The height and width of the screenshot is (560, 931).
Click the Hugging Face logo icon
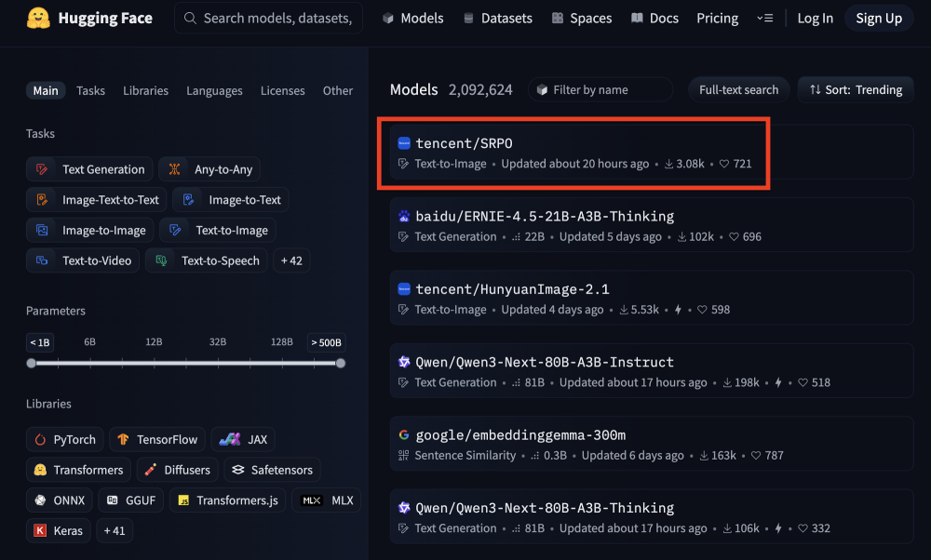coord(38,18)
